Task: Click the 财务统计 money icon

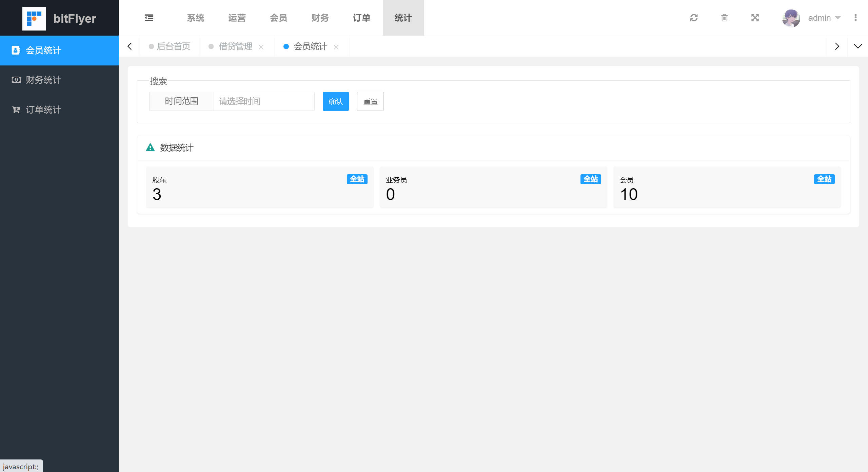Action: (x=16, y=80)
